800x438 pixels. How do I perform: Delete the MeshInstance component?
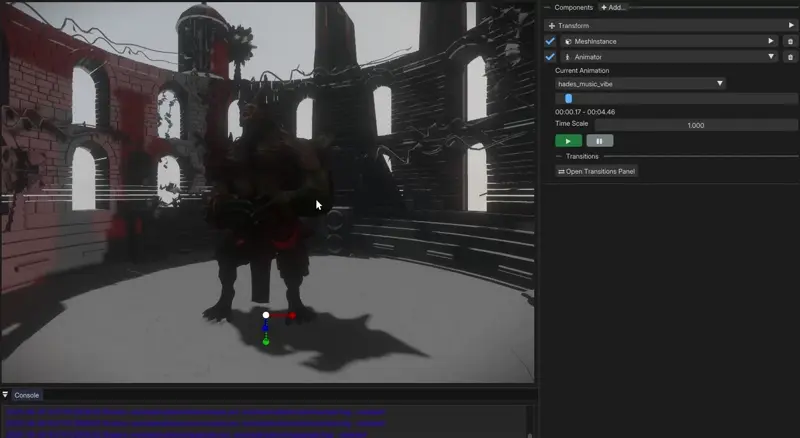(x=790, y=41)
